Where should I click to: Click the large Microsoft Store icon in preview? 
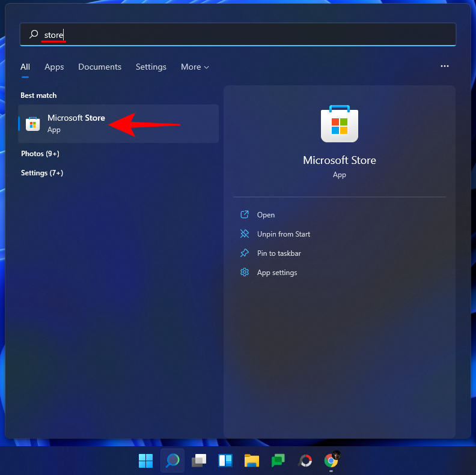(x=340, y=124)
